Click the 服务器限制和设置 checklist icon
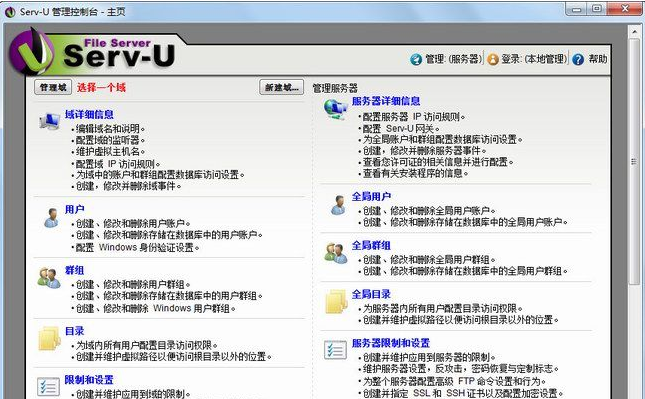 coord(335,350)
